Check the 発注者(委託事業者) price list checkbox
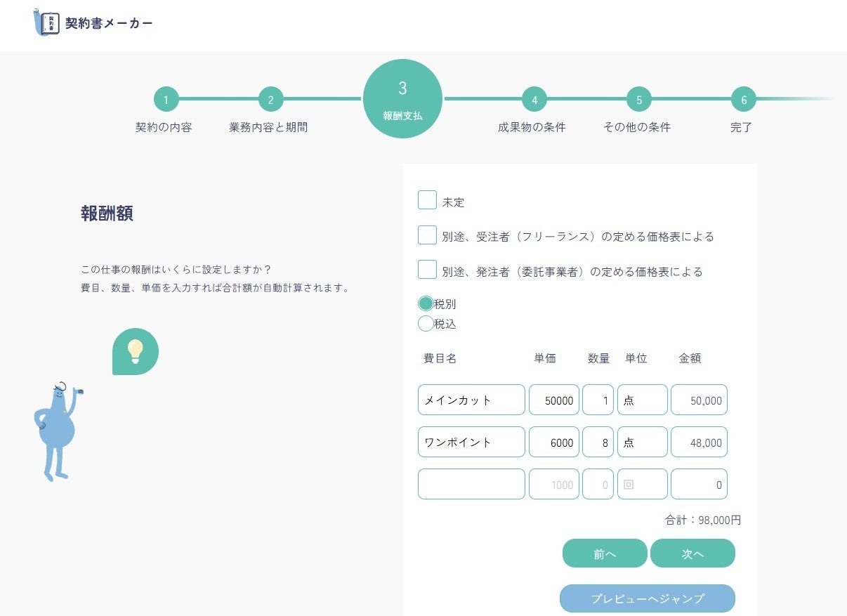Screen dimensions: 847x616 (x=427, y=269)
